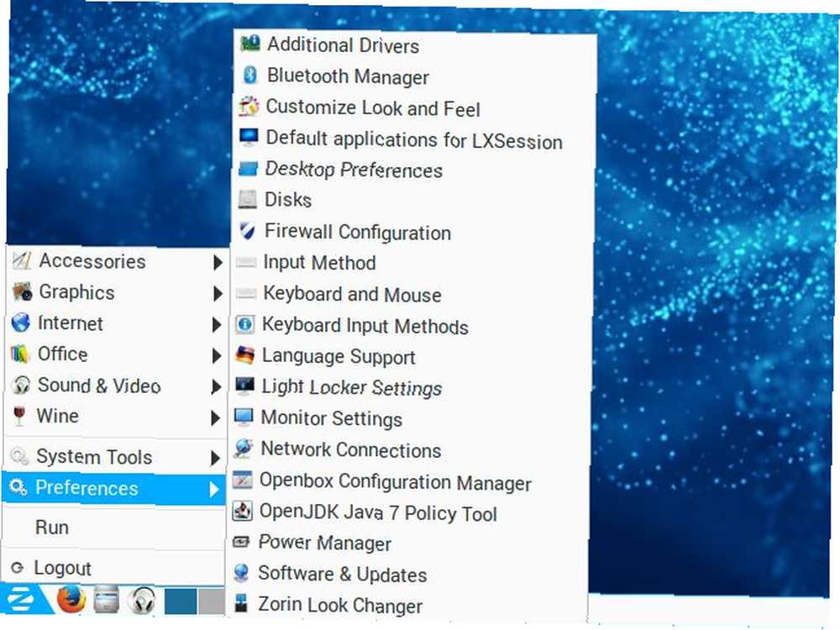Viewport: 840px width, 630px height.
Task: Open Language Support entry
Action: pyautogui.click(x=412, y=356)
